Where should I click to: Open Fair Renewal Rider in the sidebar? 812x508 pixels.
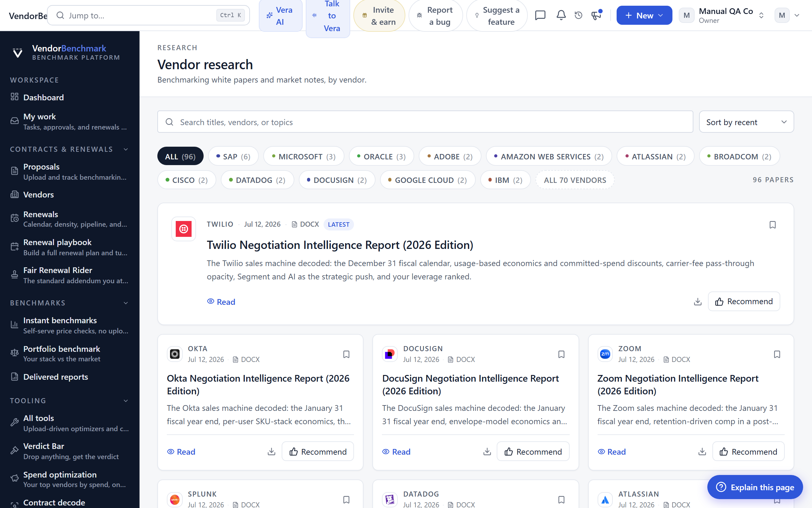69,275
